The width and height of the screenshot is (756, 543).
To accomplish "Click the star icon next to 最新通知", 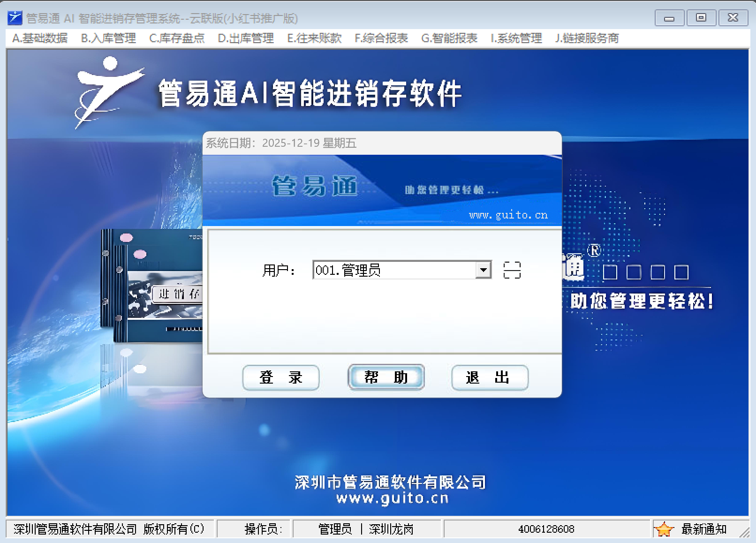I will click(664, 529).
